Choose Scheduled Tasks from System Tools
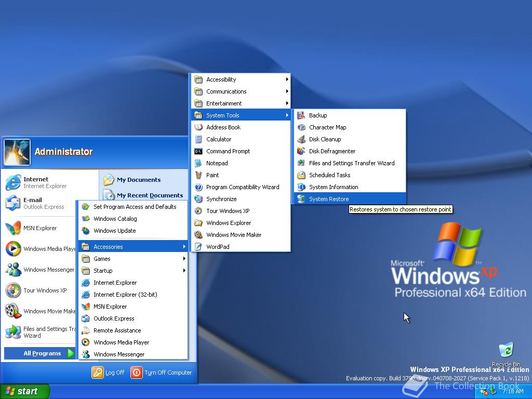 [x=329, y=175]
